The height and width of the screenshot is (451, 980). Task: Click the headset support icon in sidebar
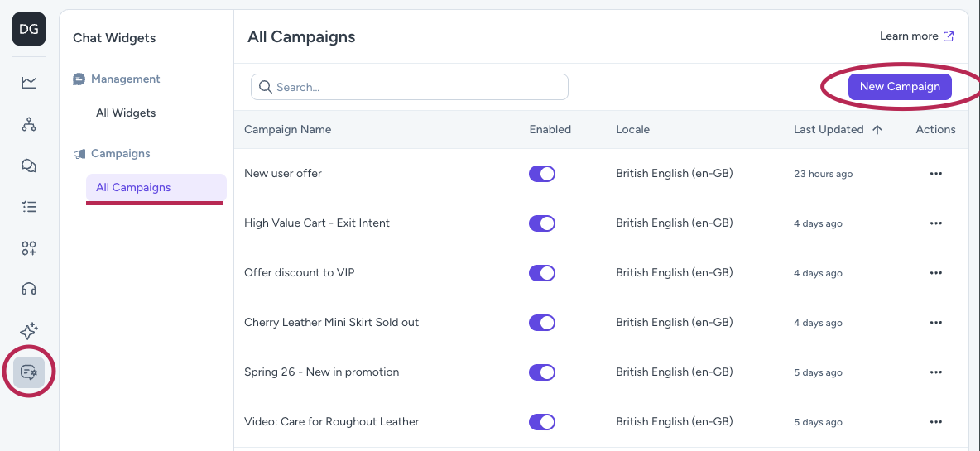(29, 289)
